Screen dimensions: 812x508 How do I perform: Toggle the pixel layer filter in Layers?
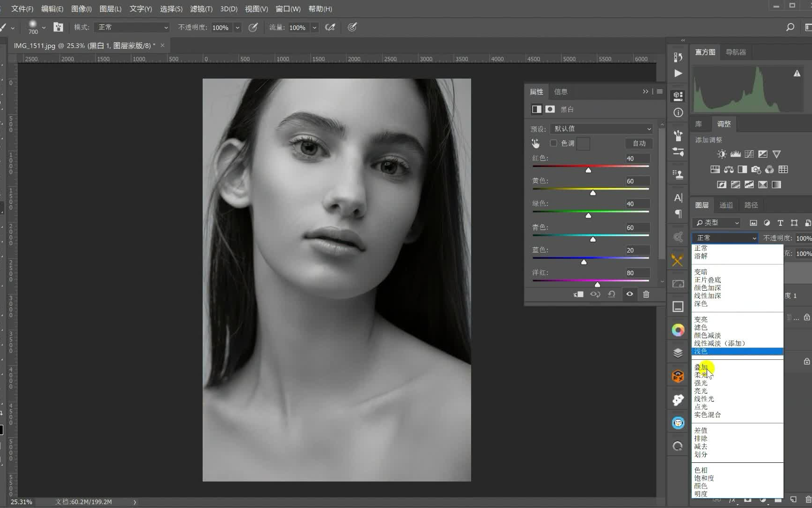753,223
